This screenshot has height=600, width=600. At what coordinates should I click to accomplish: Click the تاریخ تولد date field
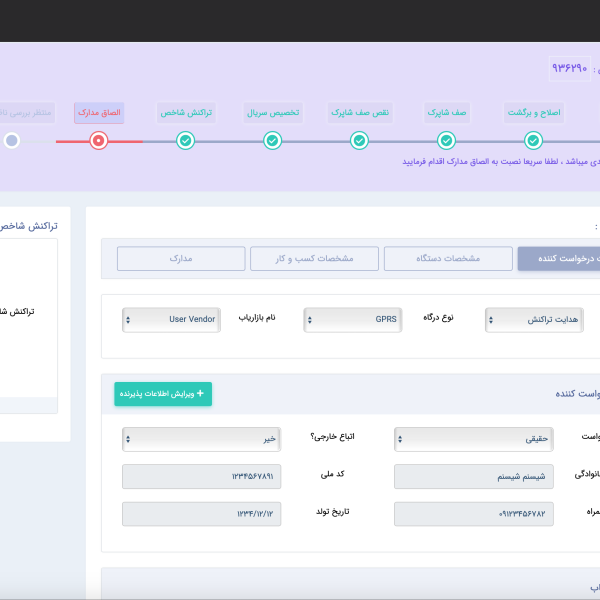[201, 514]
